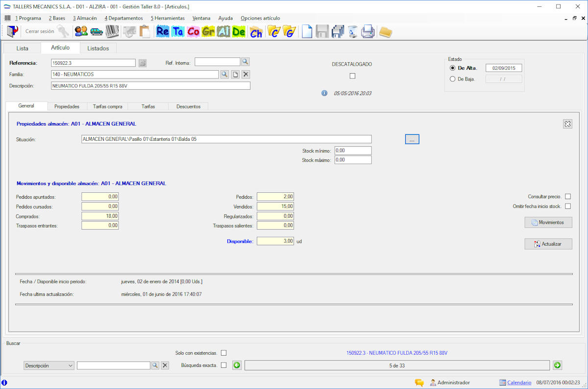Click the blue info icon near date 05/05/2016

[324, 93]
